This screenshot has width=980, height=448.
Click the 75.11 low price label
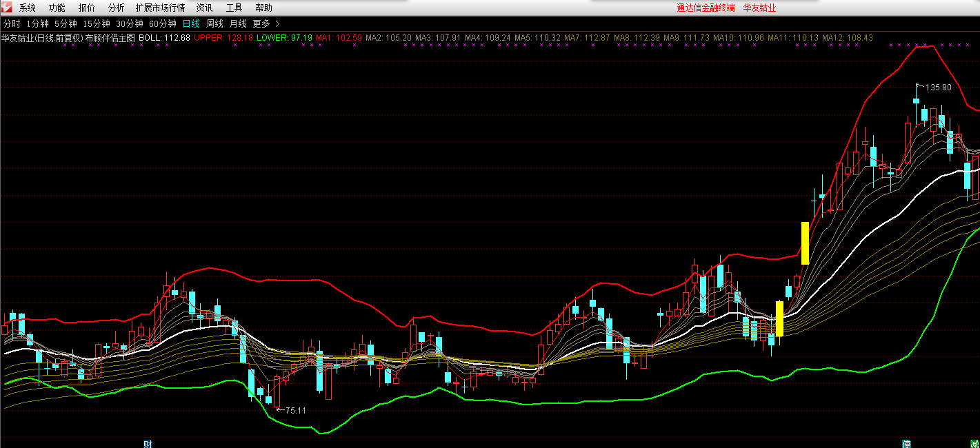[x=296, y=410]
